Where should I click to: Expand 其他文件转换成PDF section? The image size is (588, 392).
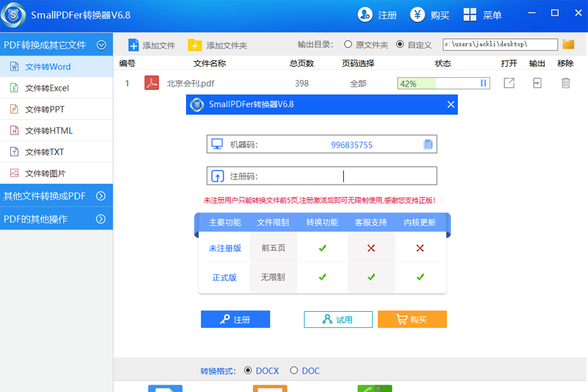(101, 196)
